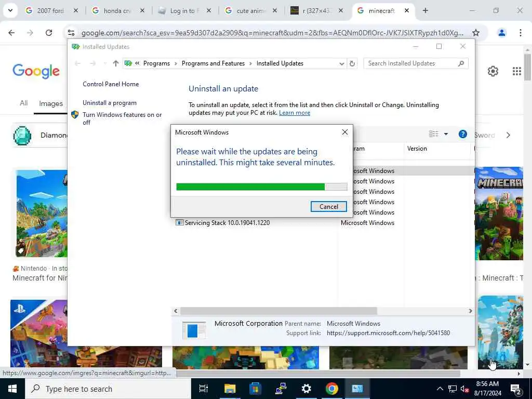Open the Minecraft box art thumbnail on right
Image resolution: width=532 pixels, height=399 pixels.
(499, 214)
